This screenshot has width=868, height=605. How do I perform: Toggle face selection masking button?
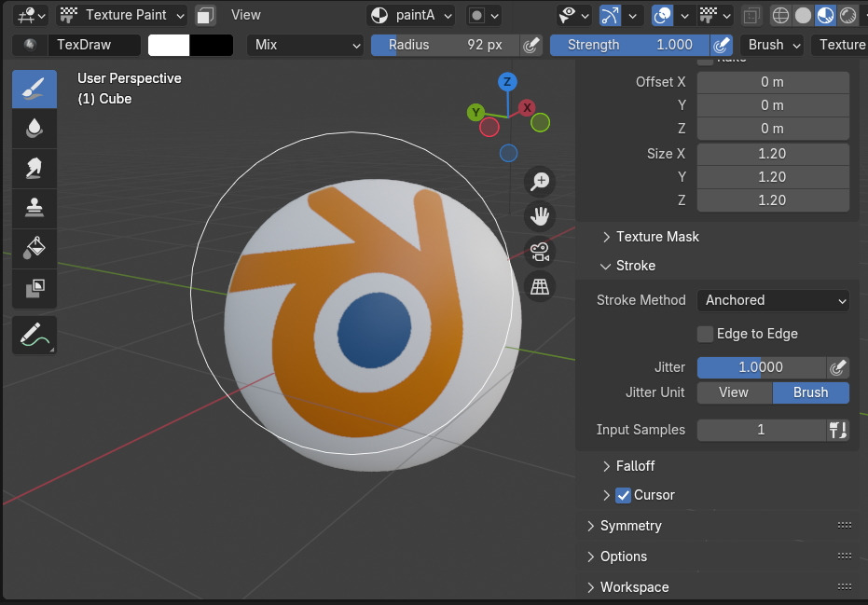[205, 16]
